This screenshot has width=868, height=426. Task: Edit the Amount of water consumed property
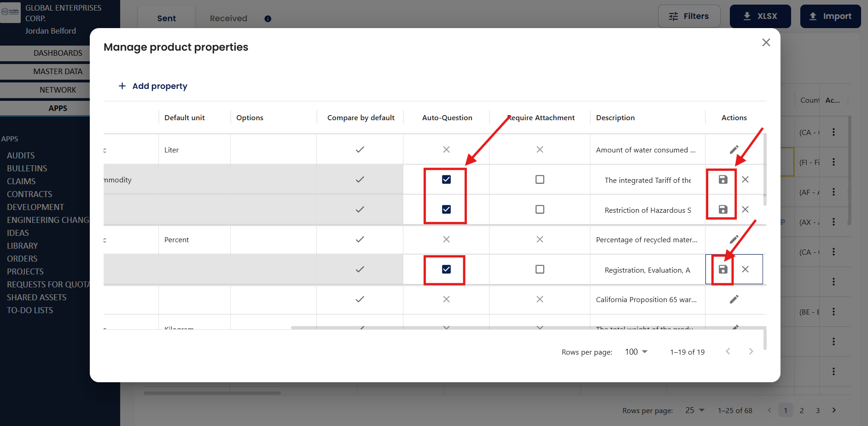[x=734, y=150]
